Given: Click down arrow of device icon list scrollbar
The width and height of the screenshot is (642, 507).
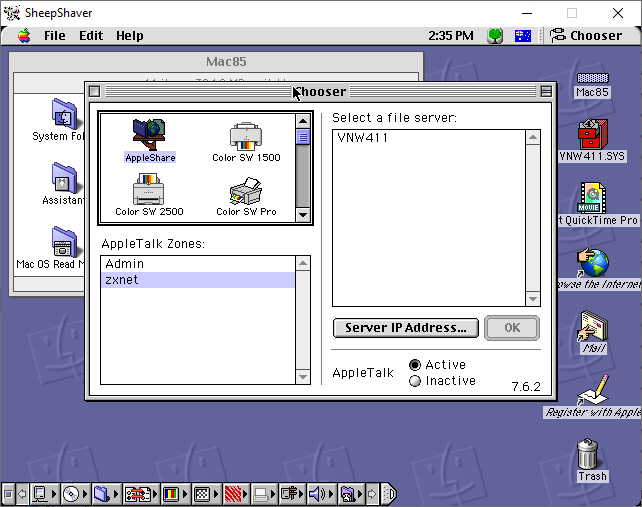Looking at the screenshot, I should pos(303,215).
